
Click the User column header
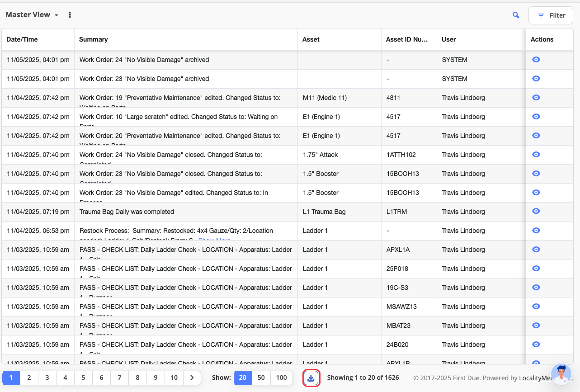click(x=481, y=39)
